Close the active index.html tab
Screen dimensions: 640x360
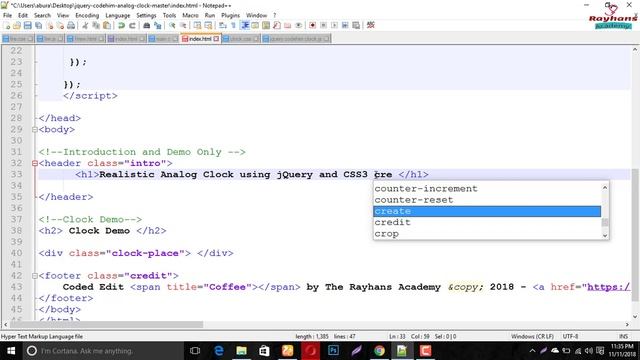tap(216, 39)
